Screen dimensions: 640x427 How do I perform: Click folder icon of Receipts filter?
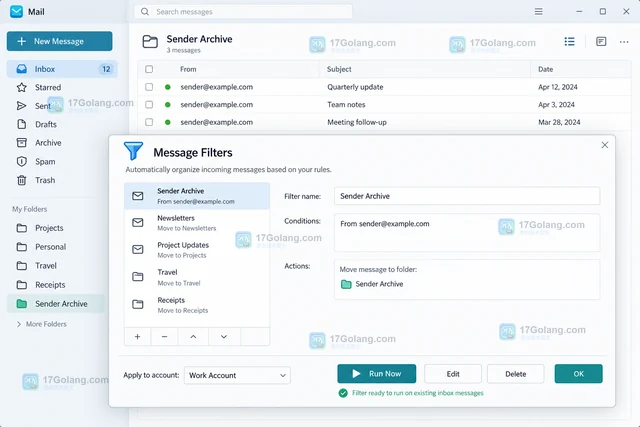(x=138, y=305)
